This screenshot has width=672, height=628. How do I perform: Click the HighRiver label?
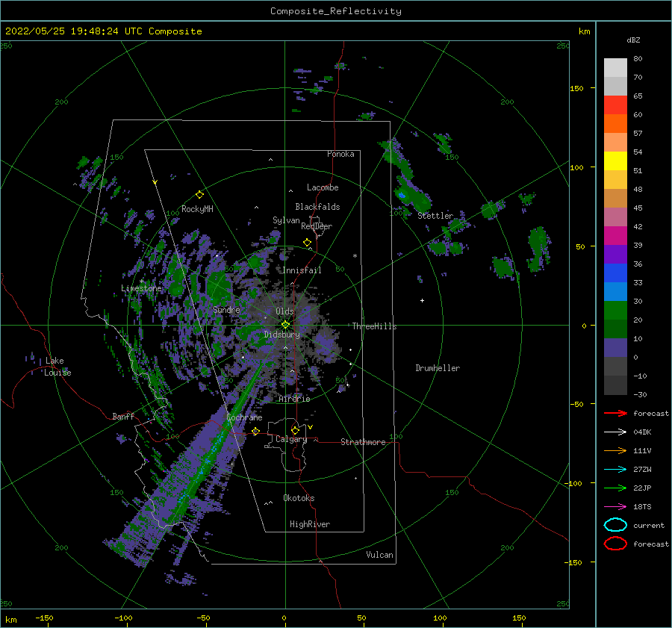point(310,524)
